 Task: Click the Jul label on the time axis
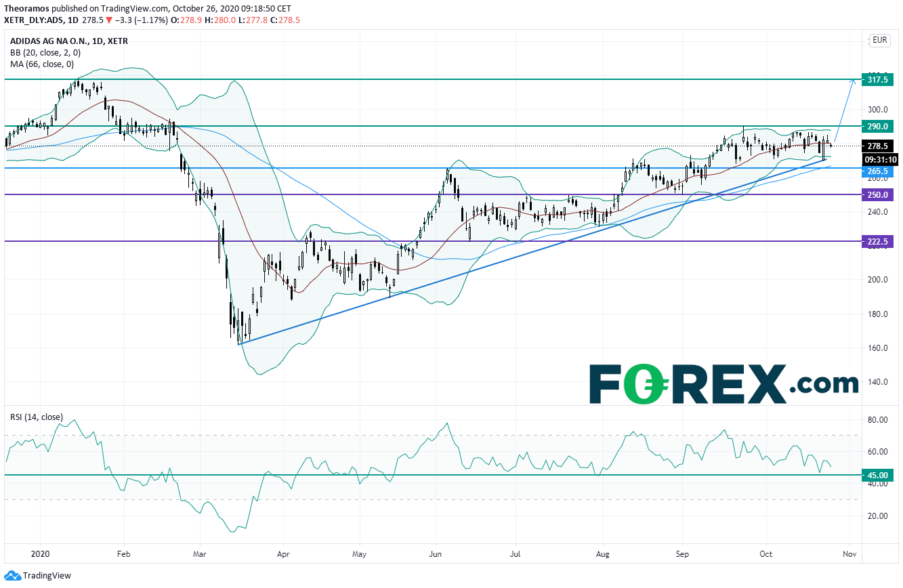pyautogui.click(x=516, y=553)
